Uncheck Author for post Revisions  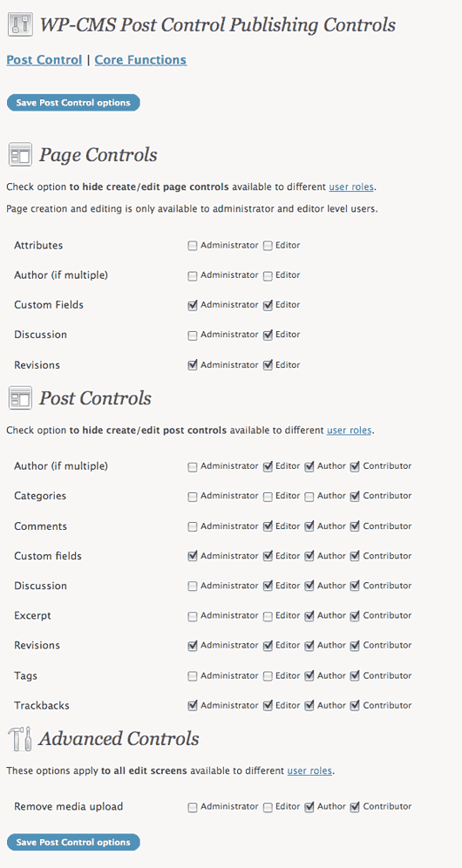309,646
